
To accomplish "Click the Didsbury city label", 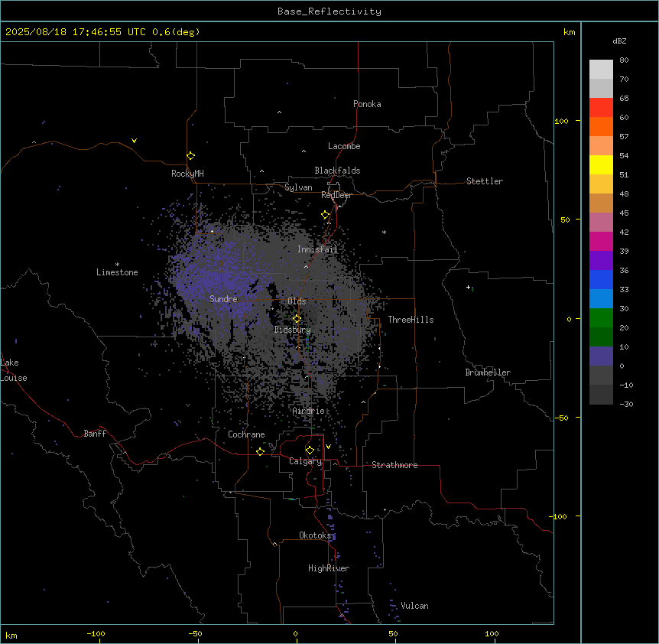I will (x=293, y=330).
